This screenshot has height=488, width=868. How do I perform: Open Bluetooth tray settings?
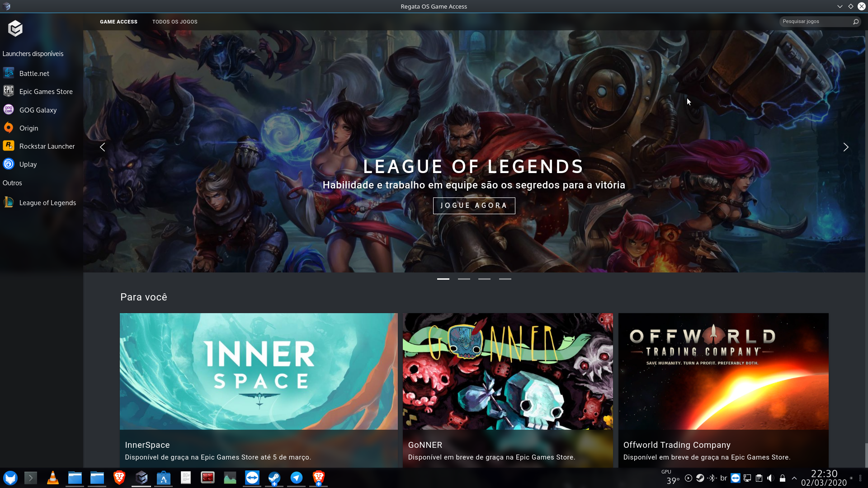(x=712, y=478)
